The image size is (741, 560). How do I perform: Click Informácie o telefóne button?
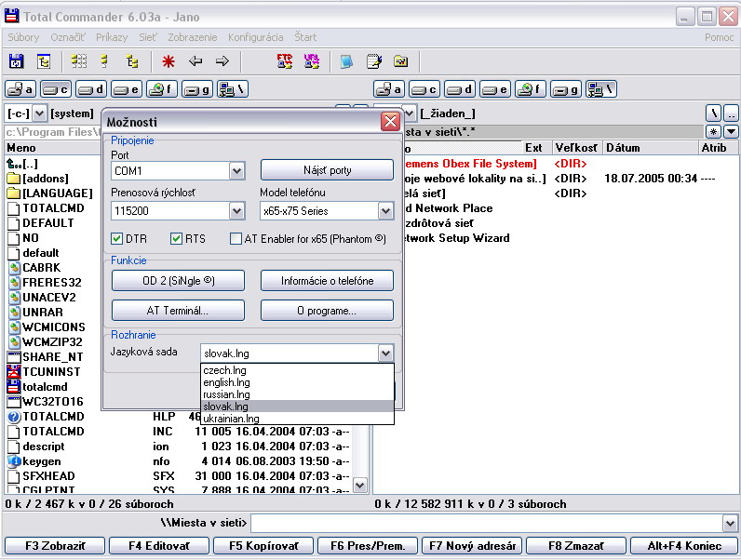point(327,281)
